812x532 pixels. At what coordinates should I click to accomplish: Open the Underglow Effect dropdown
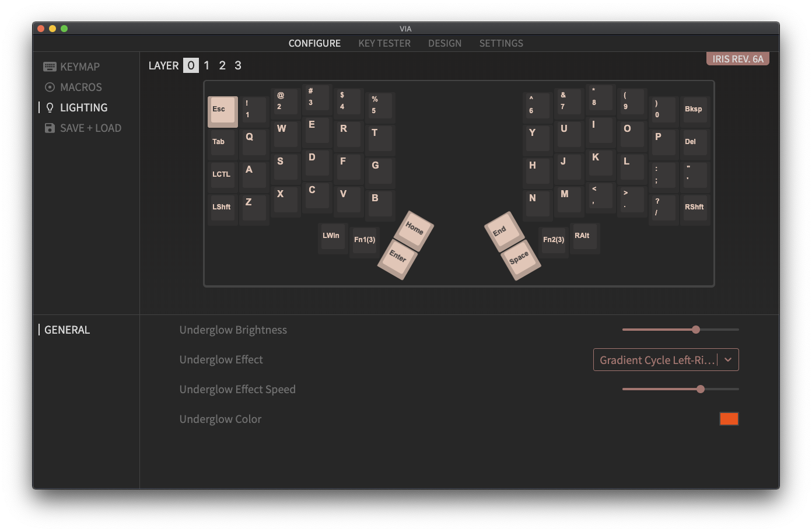[657, 360]
